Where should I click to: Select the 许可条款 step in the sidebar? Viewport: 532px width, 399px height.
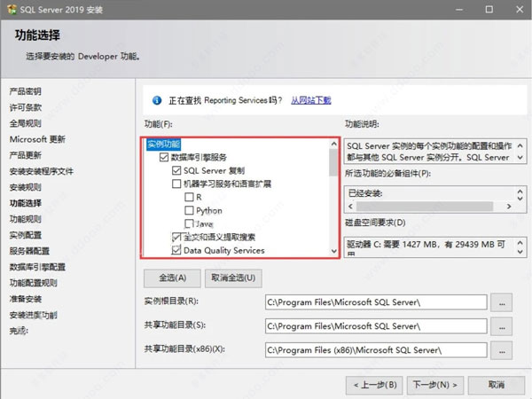coord(26,107)
